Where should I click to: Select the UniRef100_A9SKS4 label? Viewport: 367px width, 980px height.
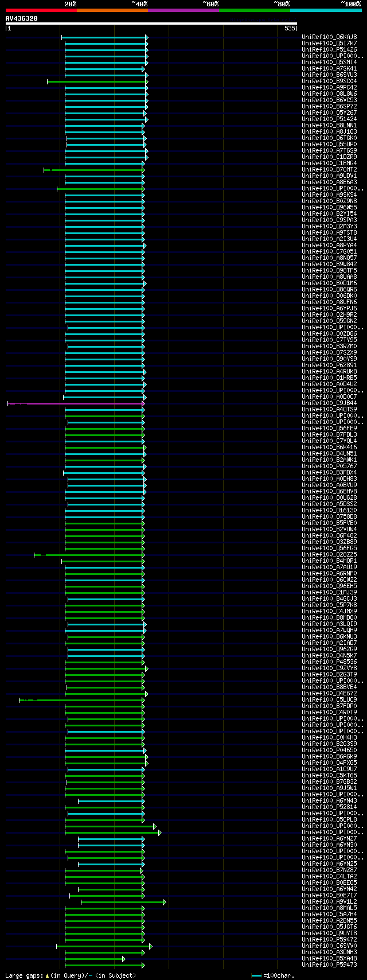click(x=329, y=195)
